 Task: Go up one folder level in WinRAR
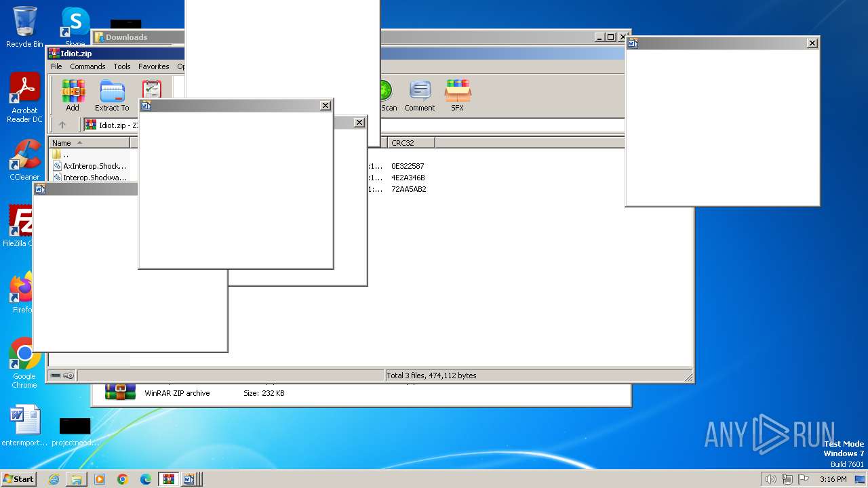pyautogui.click(x=62, y=125)
